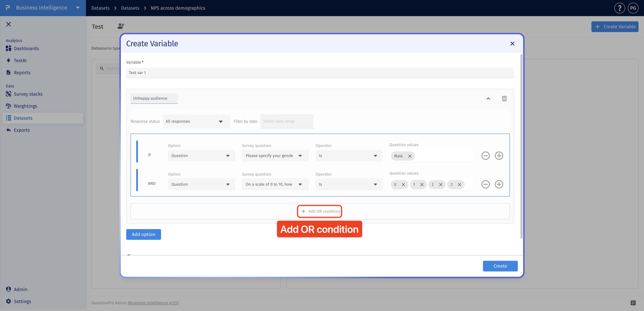Close the left sidebar with X icon

click(x=8, y=24)
